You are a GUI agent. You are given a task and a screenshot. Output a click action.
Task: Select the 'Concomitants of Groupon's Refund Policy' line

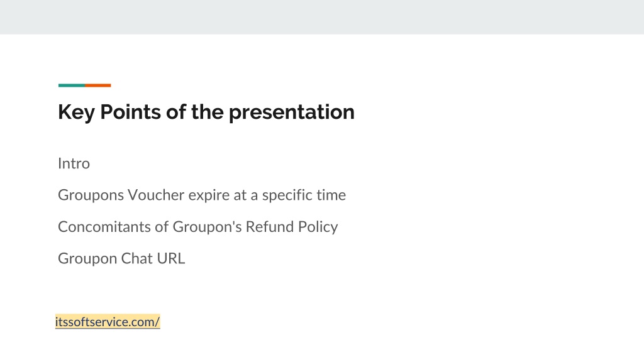[198, 227]
